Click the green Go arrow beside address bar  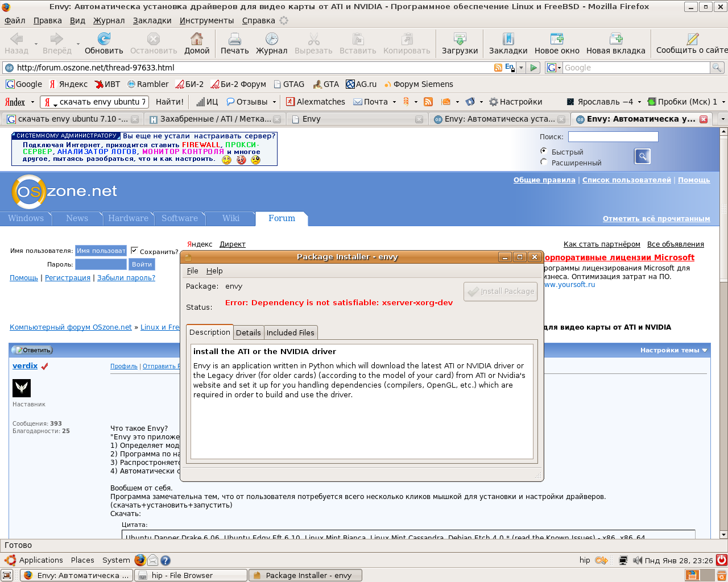533,68
